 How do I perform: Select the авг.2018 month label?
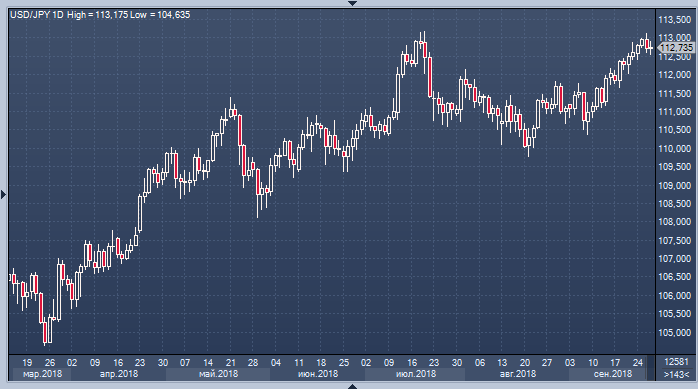(x=517, y=374)
